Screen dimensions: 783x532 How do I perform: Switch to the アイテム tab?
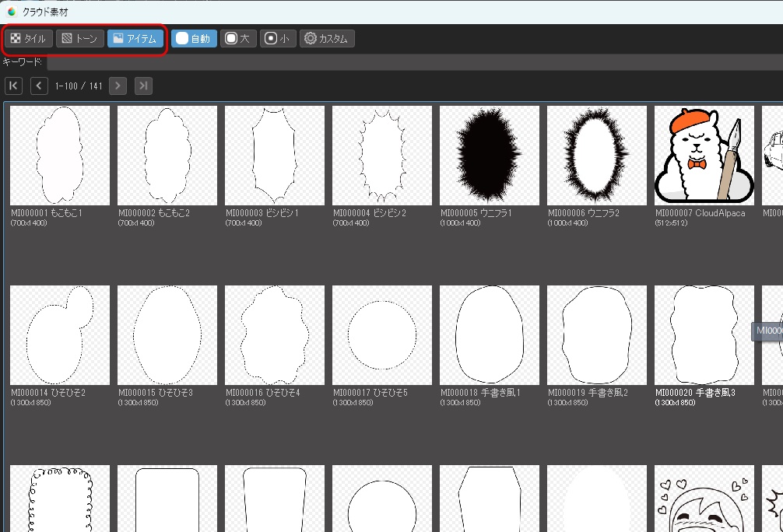pos(135,38)
